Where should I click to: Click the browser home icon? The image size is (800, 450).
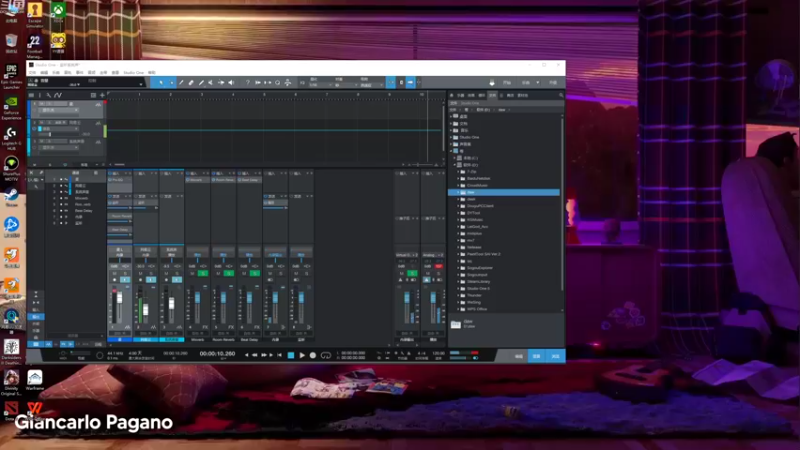coord(452,95)
